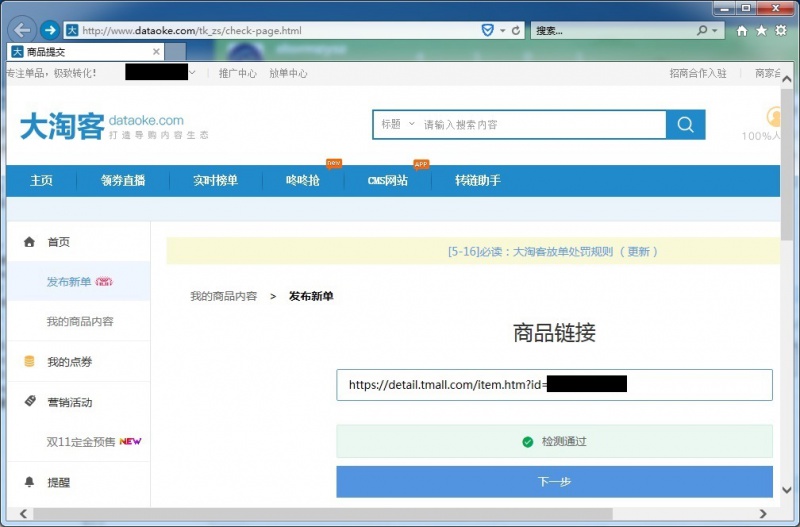Click the browser home icon
The image size is (800, 527).
coord(742,31)
